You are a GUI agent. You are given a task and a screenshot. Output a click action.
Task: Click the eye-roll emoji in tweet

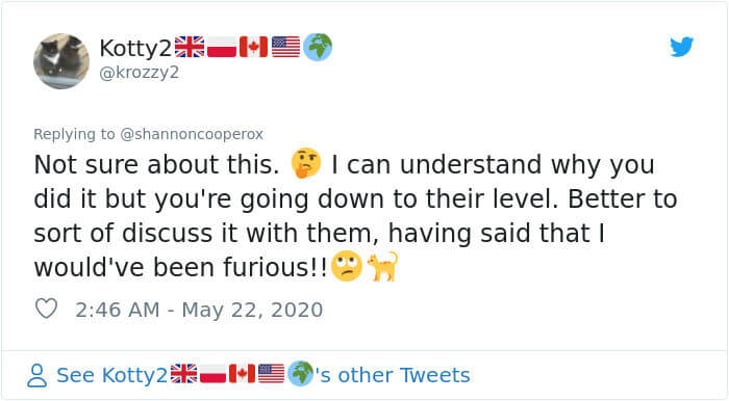point(346,266)
